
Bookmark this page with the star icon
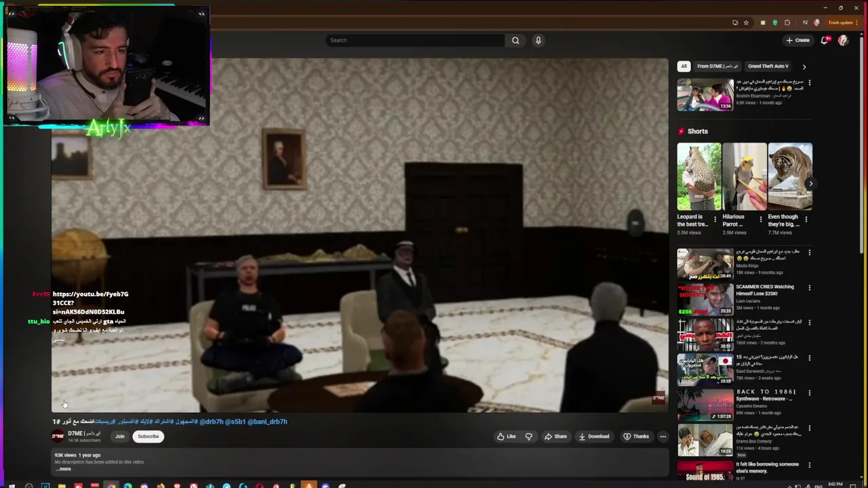pos(746,22)
